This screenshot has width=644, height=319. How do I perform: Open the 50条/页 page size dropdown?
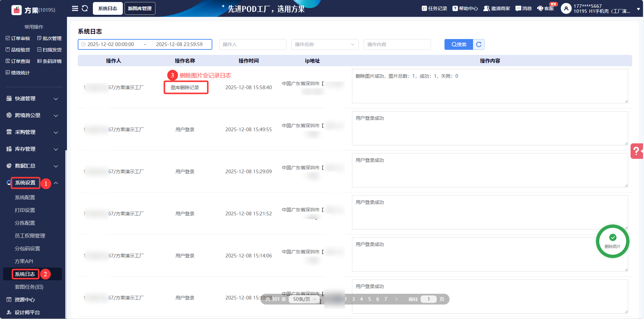305,299
